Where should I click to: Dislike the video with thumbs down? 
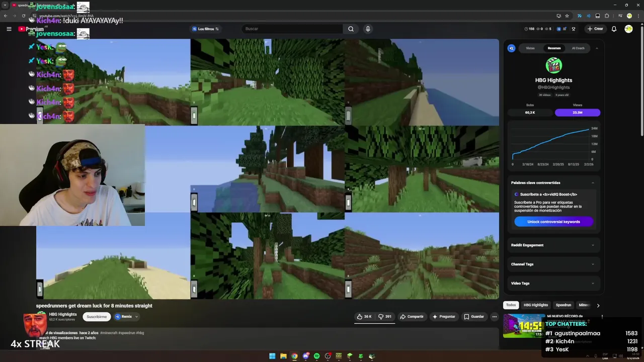click(x=385, y=317)
